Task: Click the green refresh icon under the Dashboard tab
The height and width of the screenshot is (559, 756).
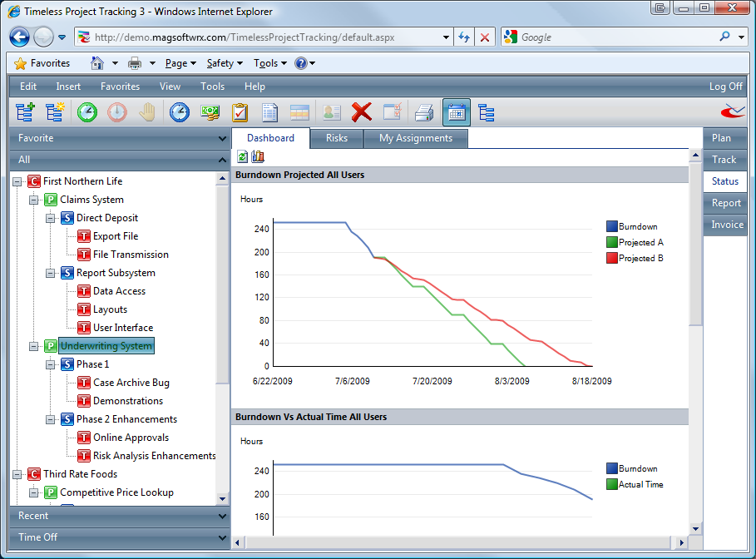Action: (x=243, y=156)
